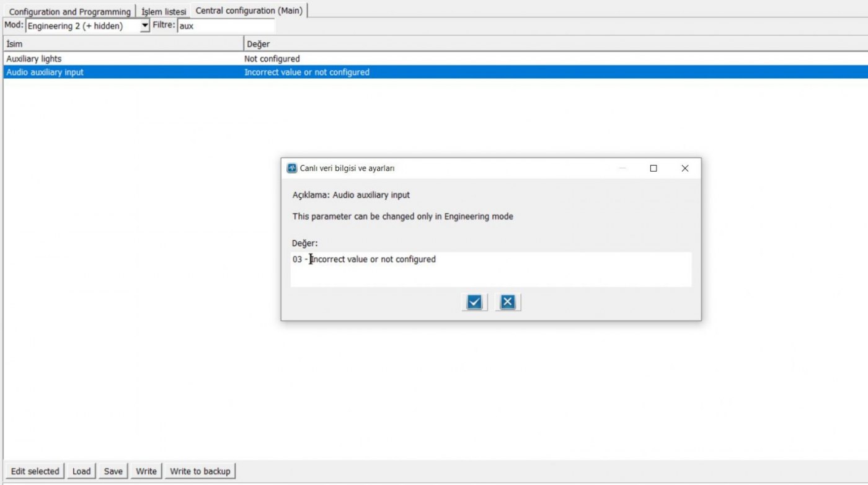Click the Not configured value cell
Viewport: 868px width, 485px height.
(272, 59)
